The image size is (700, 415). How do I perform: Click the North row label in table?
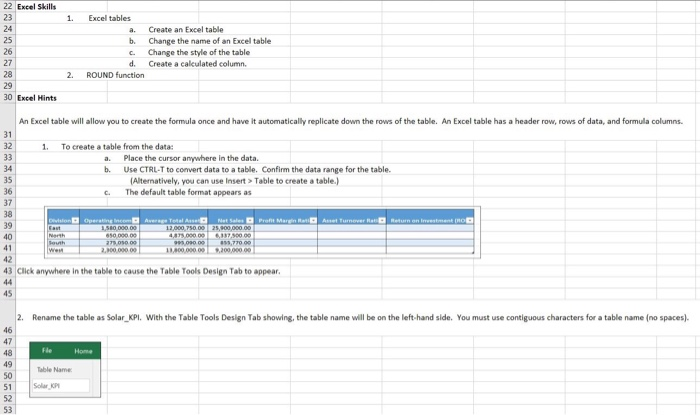coord(57,235)
